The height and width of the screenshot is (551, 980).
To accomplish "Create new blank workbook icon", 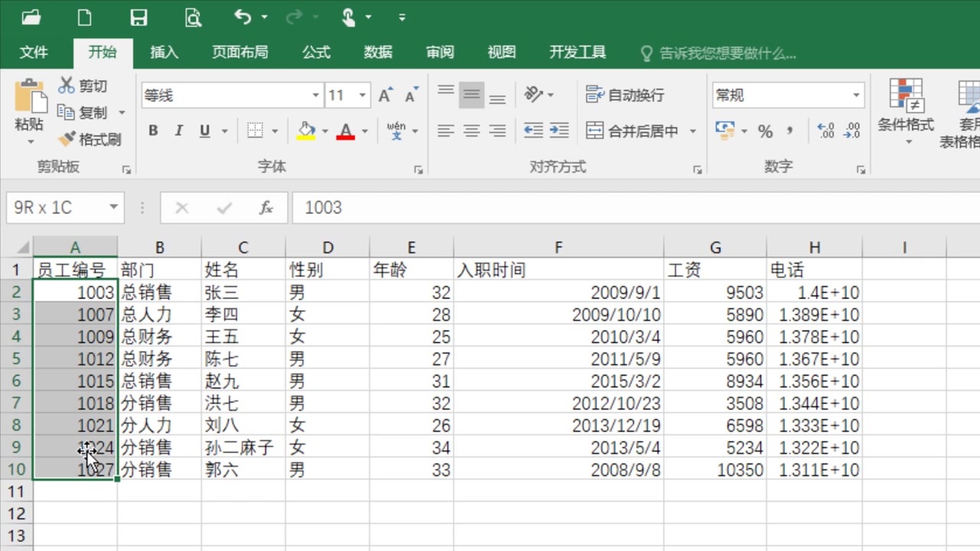I will 85,17.
